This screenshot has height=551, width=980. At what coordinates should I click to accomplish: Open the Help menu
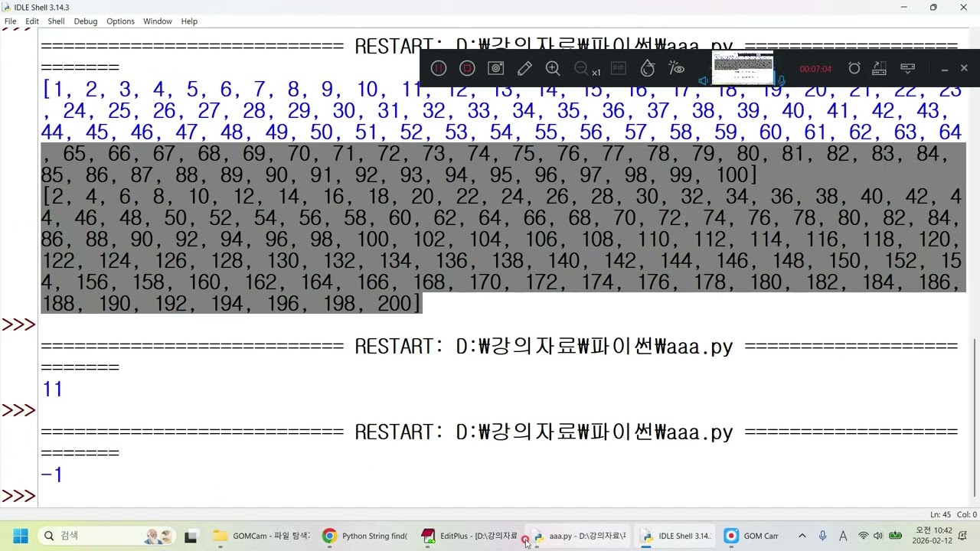(189, 21)
